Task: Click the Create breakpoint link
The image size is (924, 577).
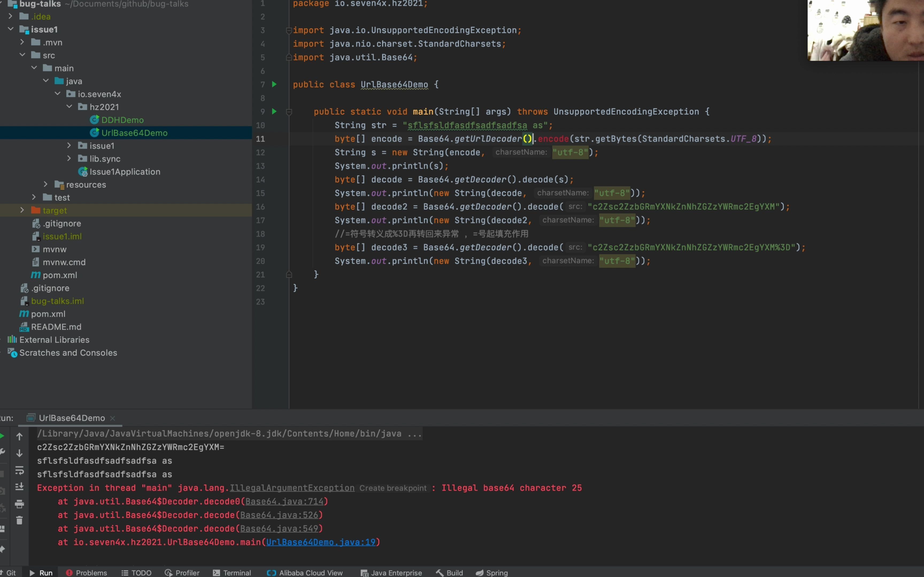Action: pos(392,488)
